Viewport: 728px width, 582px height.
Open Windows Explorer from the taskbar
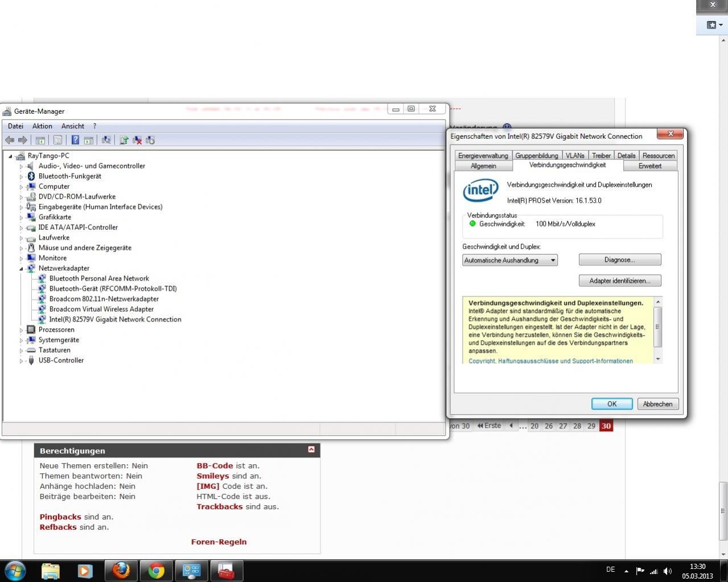tap(51, 570)
